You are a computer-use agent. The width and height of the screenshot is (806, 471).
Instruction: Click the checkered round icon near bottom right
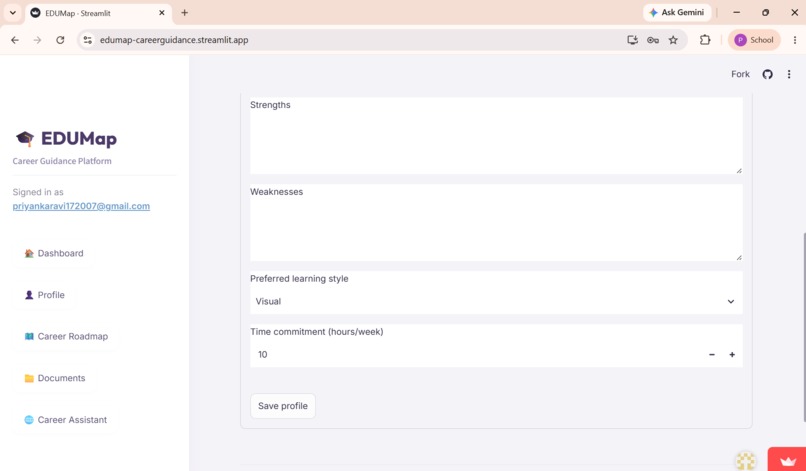pos(746,461)
